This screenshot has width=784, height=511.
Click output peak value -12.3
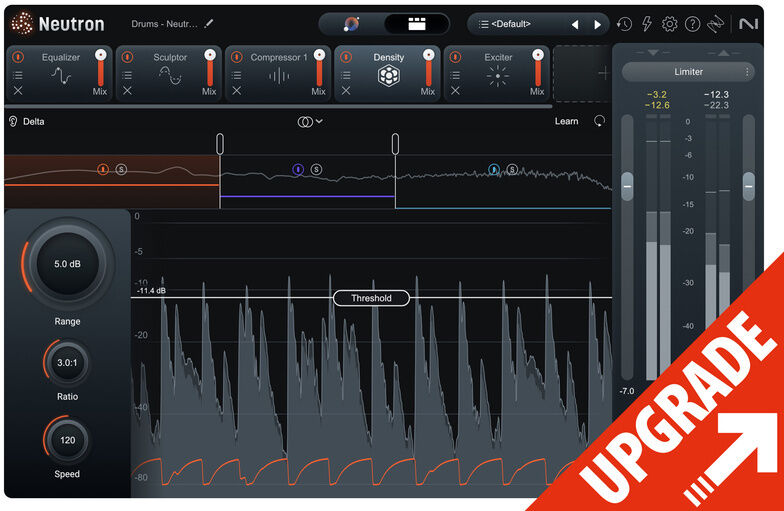(x=716, y=94)
